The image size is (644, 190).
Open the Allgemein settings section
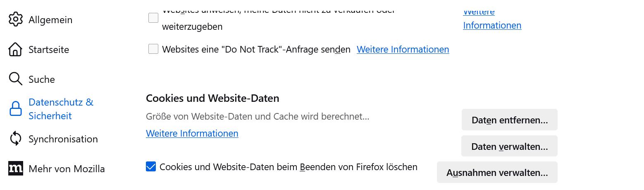click(x=50, y=20)
